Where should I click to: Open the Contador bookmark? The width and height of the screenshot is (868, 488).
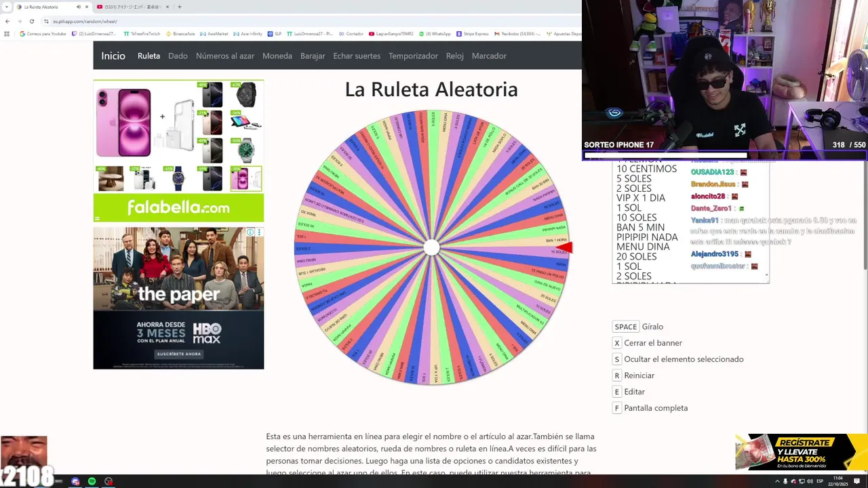click(x=351, y=33)
